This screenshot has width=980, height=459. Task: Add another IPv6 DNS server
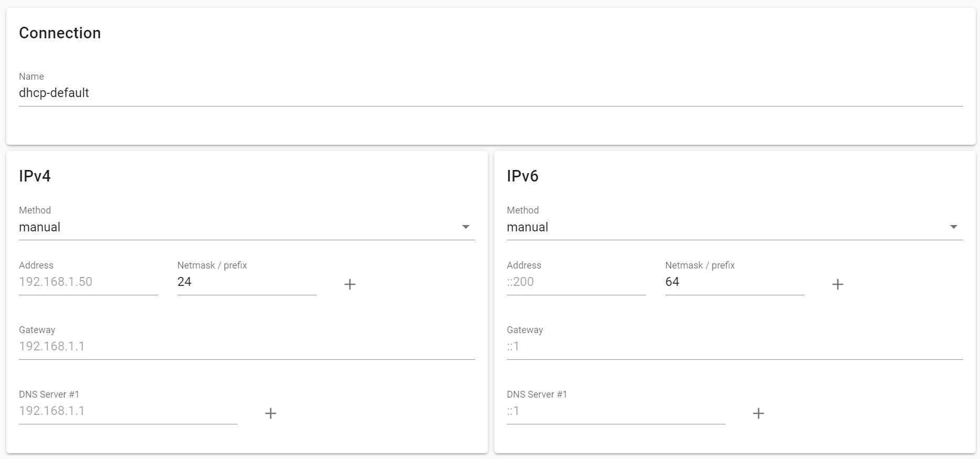coord(758,413)
